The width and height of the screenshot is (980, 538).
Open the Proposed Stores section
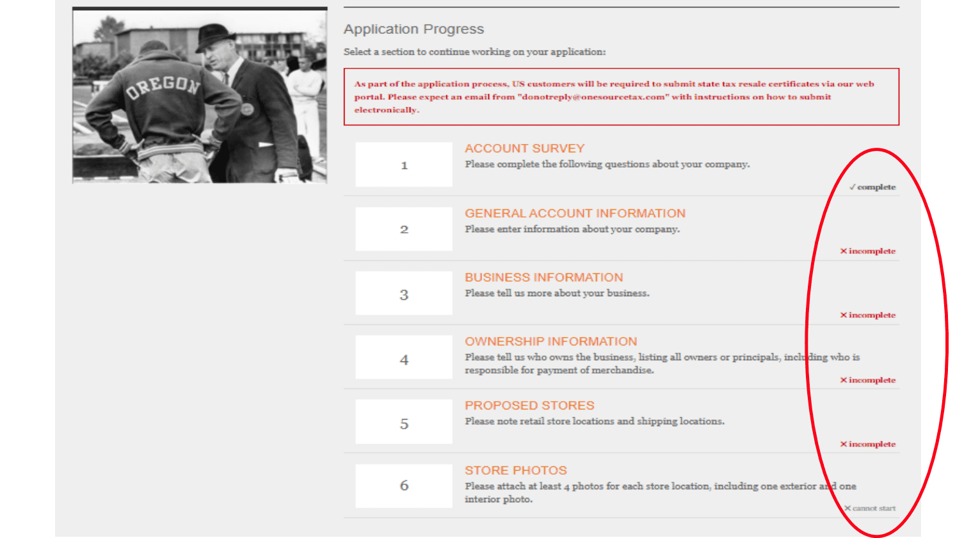pos(529,405)
